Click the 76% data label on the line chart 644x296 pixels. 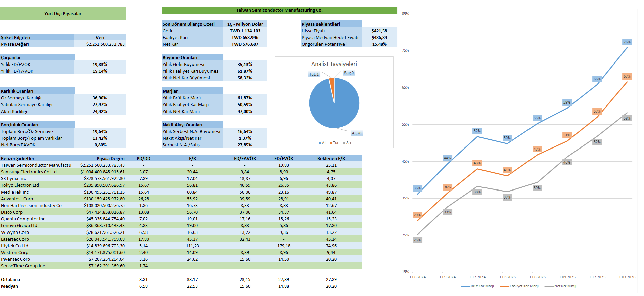[x=627, y=42]
